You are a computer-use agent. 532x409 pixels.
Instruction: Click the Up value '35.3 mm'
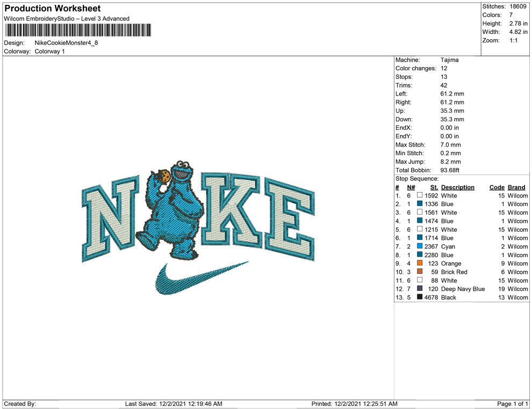[452, 111]
